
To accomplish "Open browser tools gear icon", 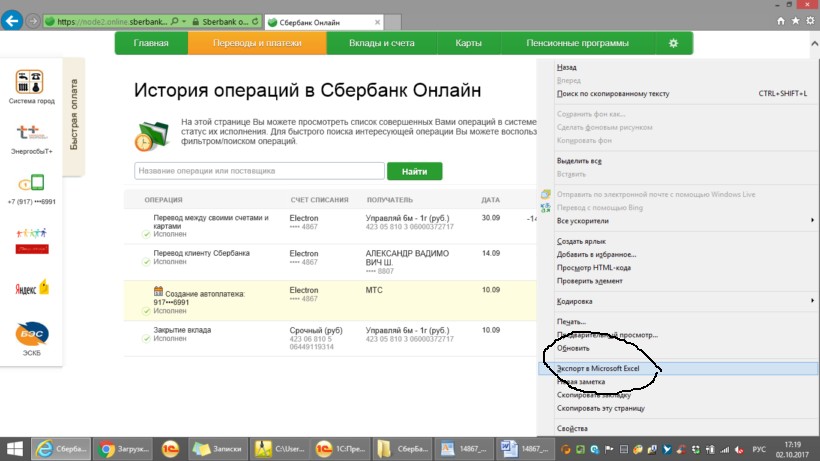I will pos(810,21).
